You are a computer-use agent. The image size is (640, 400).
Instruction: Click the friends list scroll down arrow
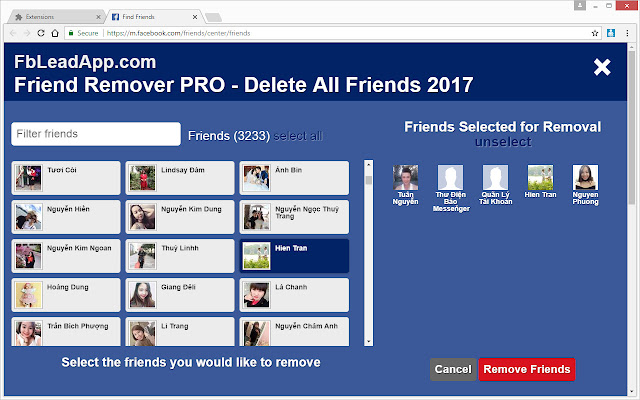369,341
